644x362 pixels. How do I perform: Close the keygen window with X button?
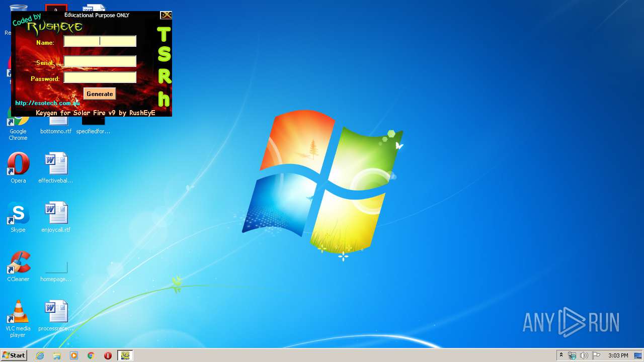pos(166,15)
